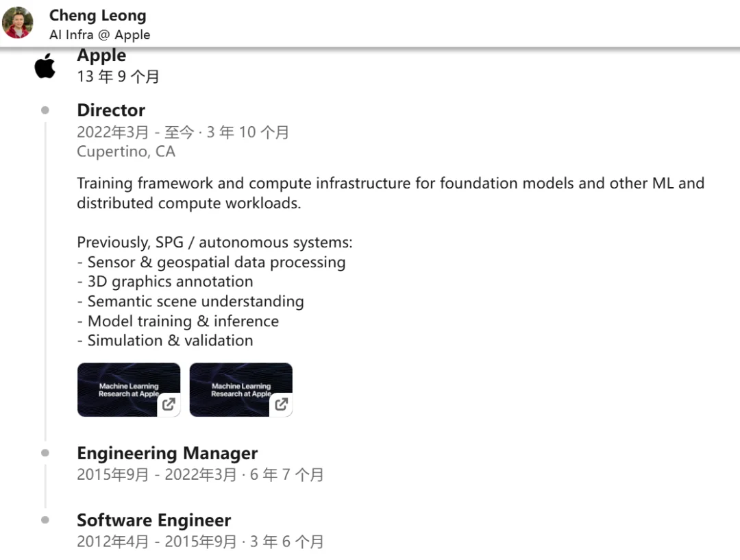
Task: Click the Director date range starting 2022年3月
Action: pos(182,132)
